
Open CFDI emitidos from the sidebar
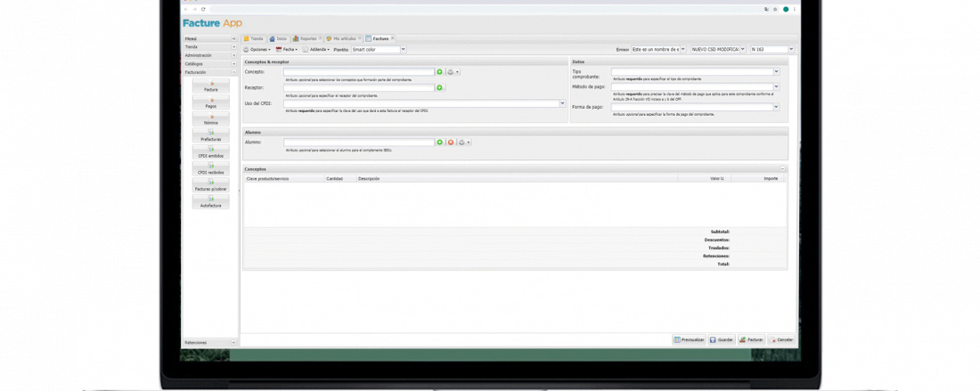coord(211,152)
